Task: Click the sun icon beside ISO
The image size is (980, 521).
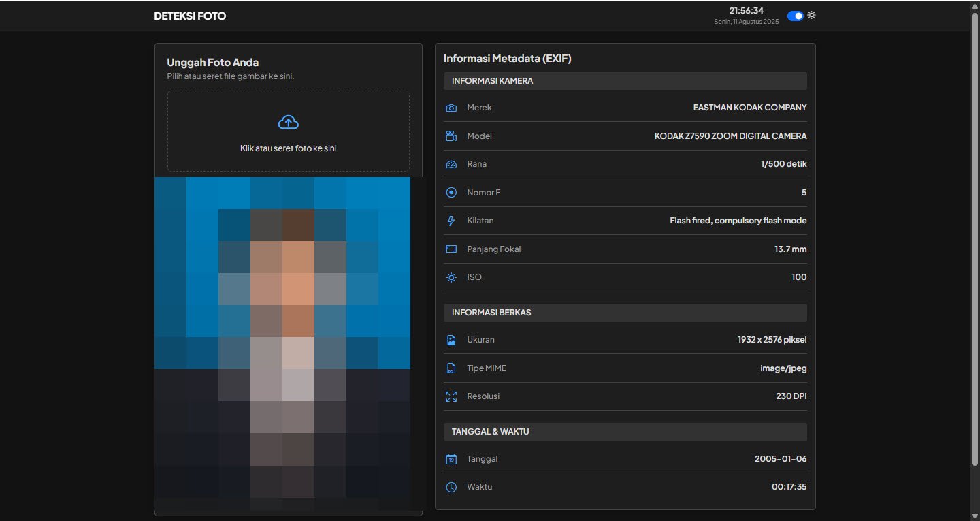Action: (x=451, y=277)
